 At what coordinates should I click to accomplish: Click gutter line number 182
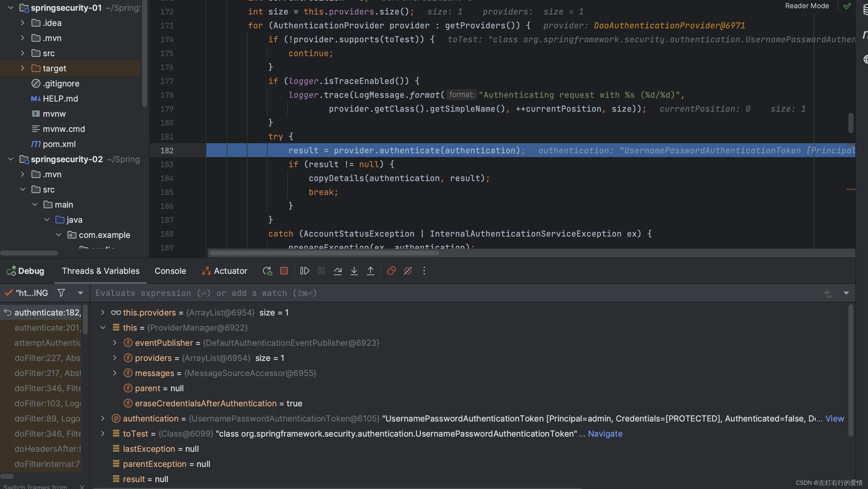pos(167,150)
